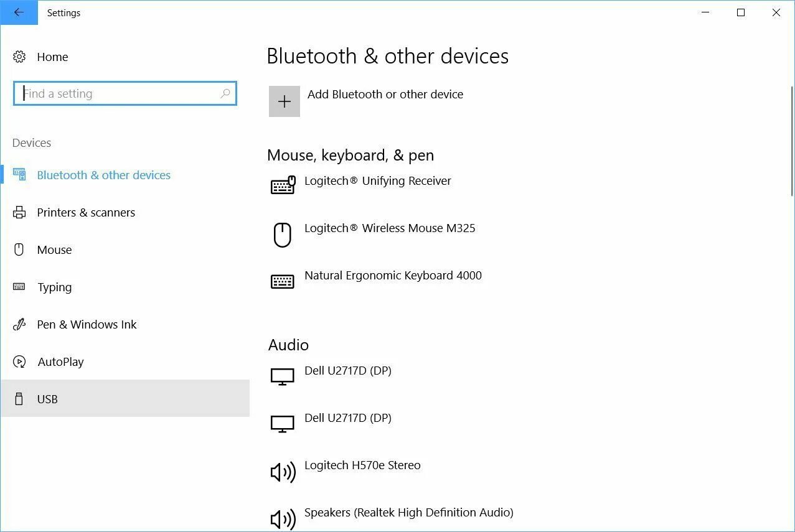Click the Find a setting search field
The image size is (795, 532).
tap(118, 94)
